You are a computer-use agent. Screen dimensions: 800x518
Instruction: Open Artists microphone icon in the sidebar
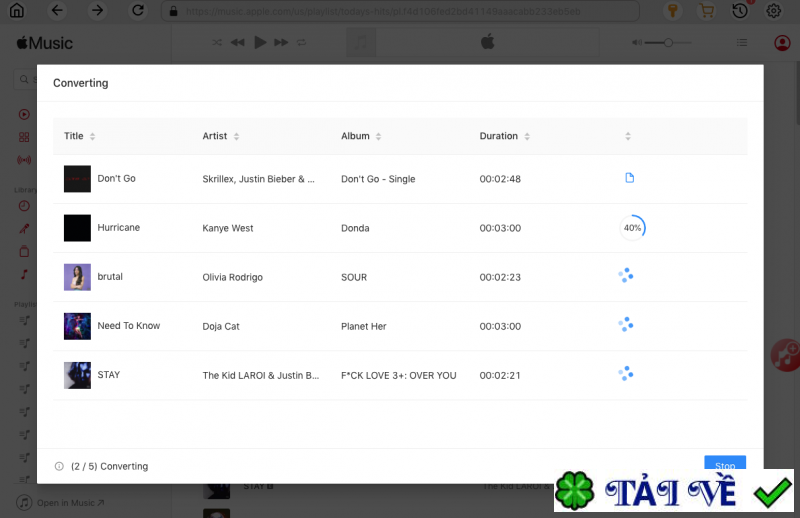24,229
